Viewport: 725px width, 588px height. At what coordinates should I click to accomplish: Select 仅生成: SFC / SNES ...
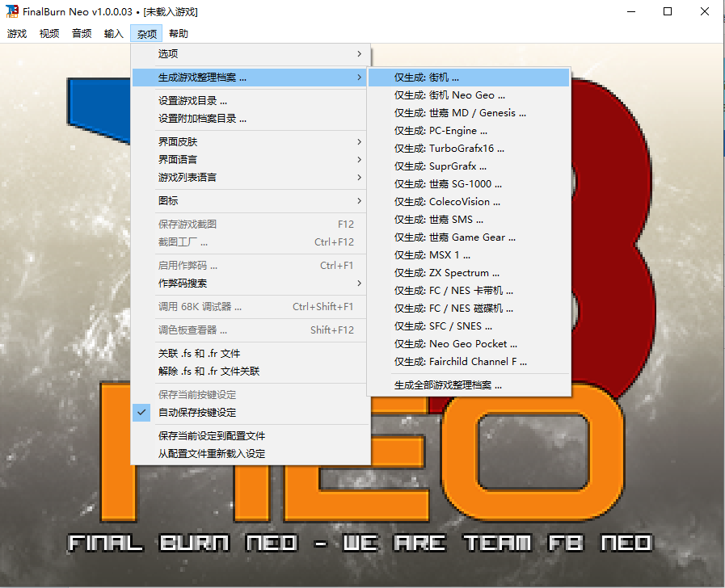469,326
